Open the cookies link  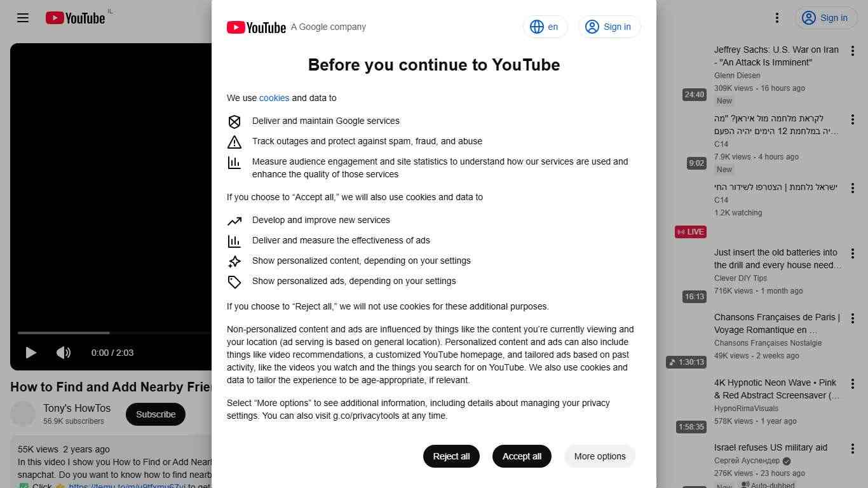(274, 98)
